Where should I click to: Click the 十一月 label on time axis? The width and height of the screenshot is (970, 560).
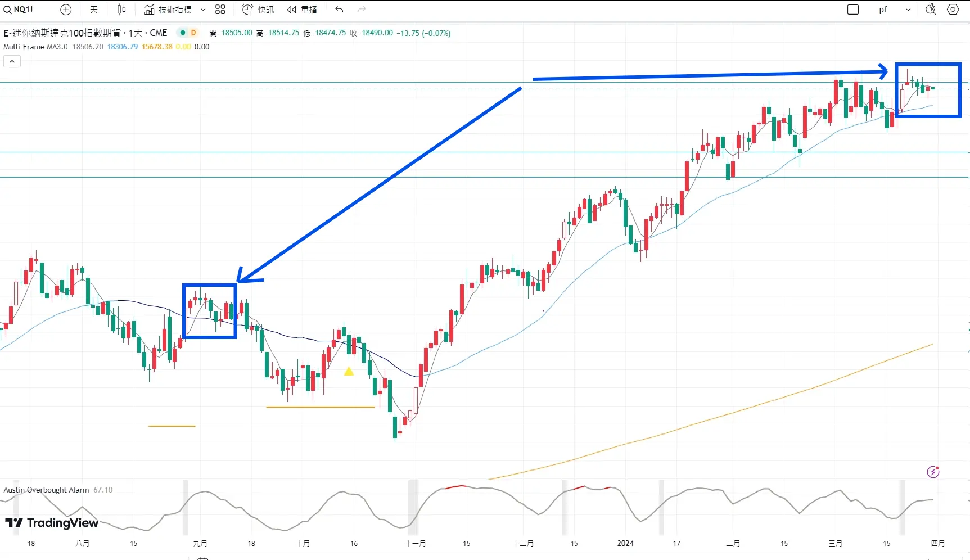coord(415,543)
